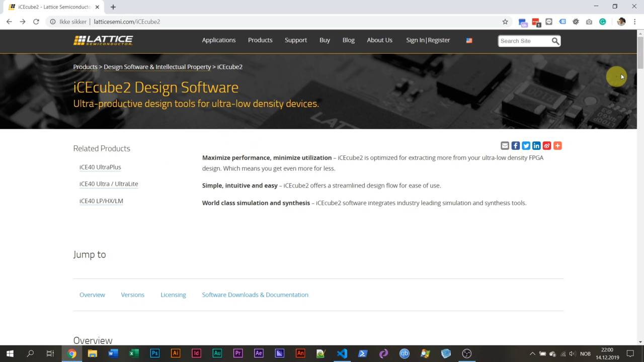Jump to the Overview section
644x362 pixels.
coord(92,295)
